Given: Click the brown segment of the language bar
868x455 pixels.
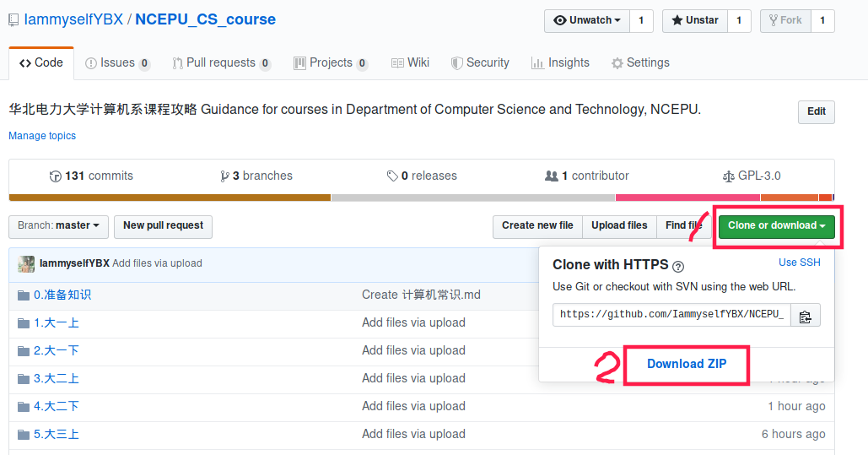Looking at the screenshot, I should point(170,198).
